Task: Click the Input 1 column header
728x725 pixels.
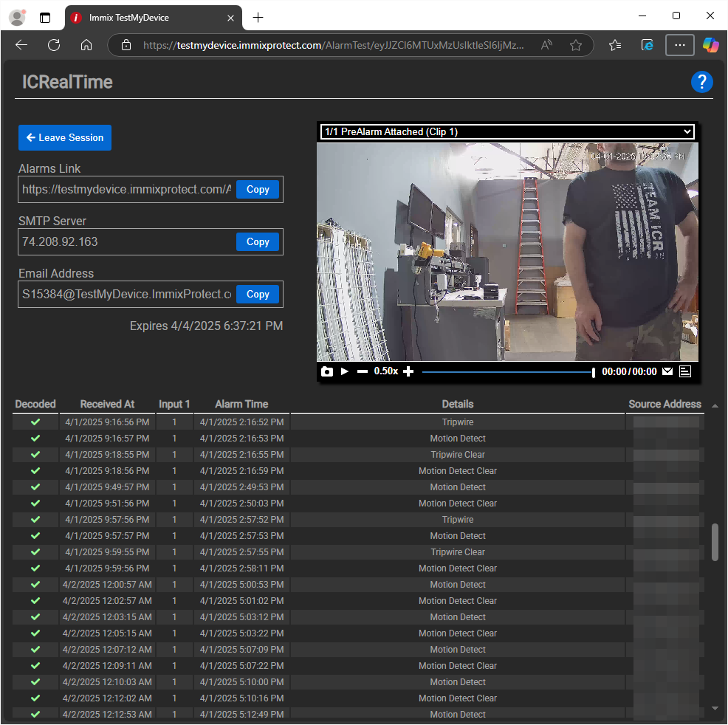Action: point(174,405)
